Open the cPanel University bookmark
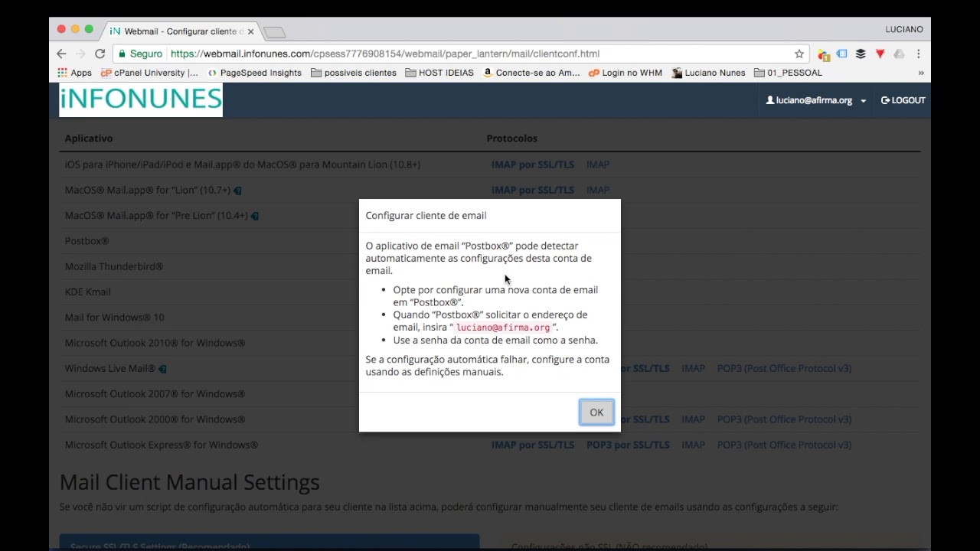The width and height of the screenshot is (980, 551). [x=149, y=73]
